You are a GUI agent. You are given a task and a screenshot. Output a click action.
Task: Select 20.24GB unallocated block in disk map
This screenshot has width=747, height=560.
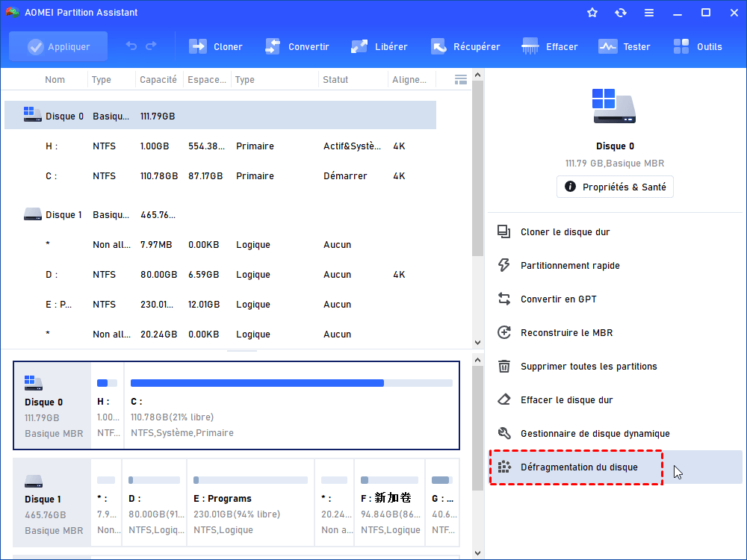(335, 503)
